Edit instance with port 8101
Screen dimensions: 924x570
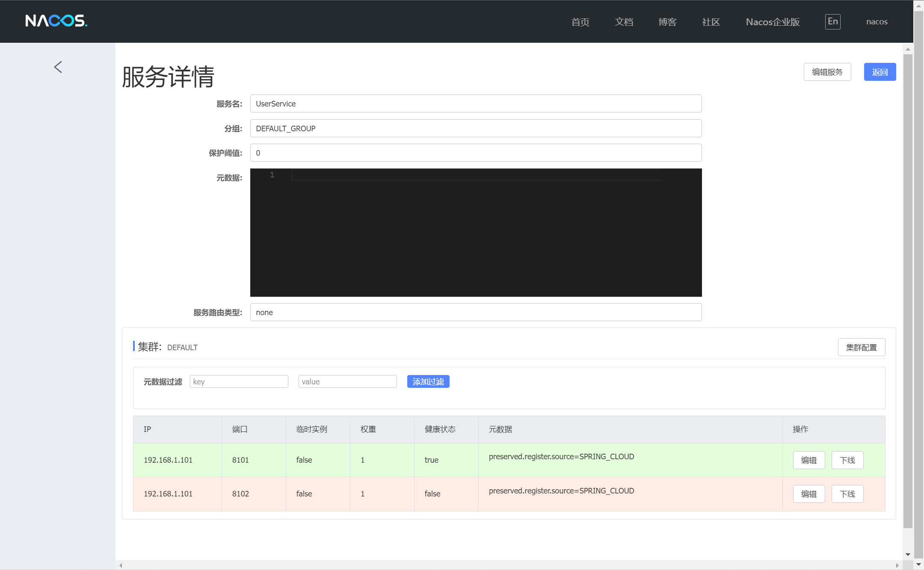click(809, 460)
